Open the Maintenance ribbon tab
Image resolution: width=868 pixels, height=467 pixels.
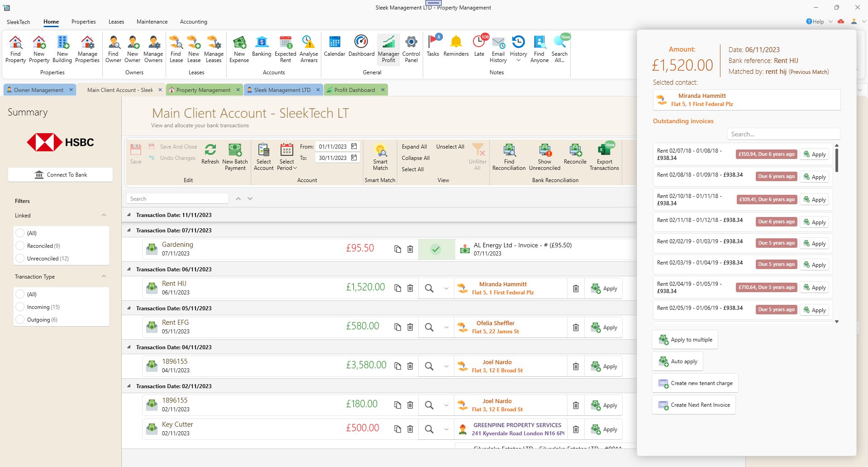[x=152, y=22]
